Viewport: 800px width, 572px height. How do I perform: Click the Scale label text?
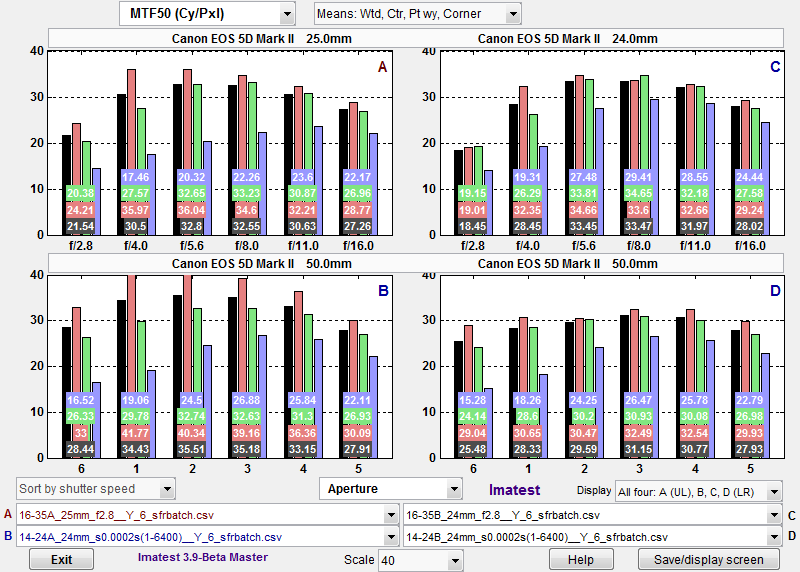pos(359,560)
